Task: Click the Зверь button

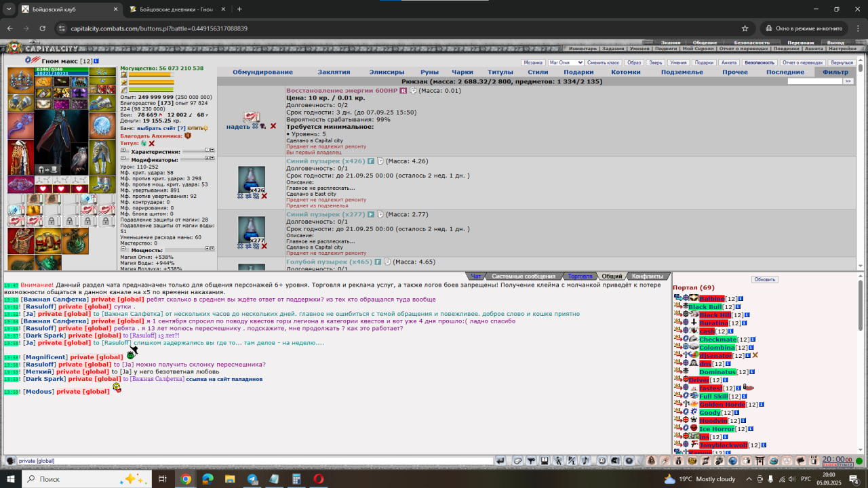Action: pyautogui.click(x=655, y=62)
